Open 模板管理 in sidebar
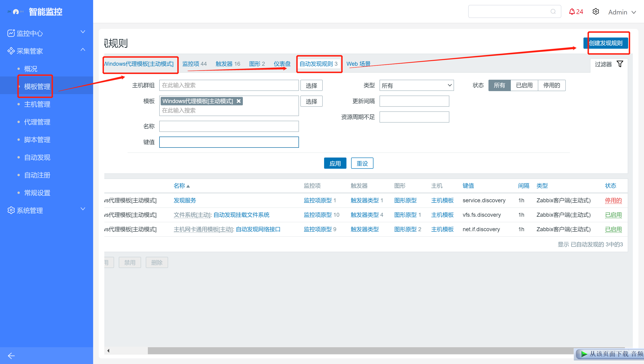The image size is (644, 364). tap(37, 86)
